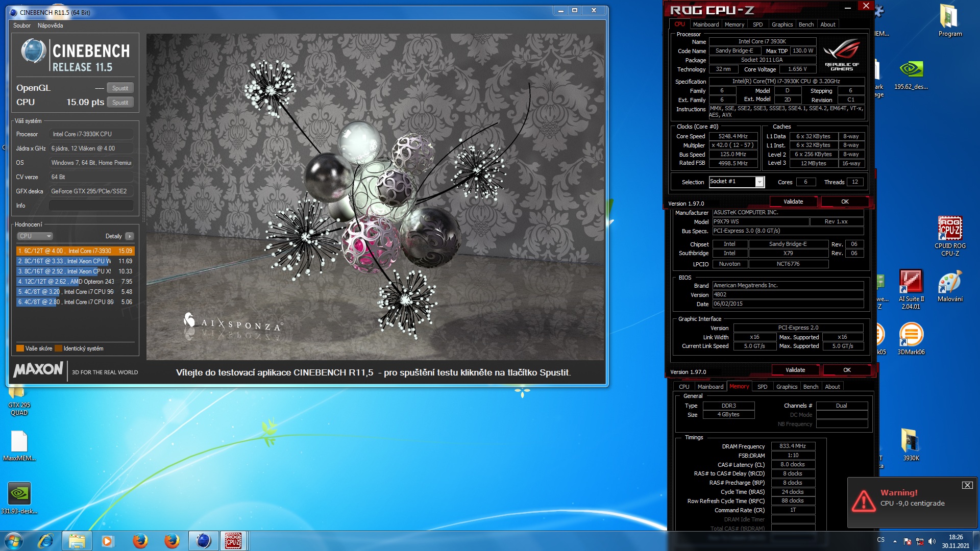The image size is (980, 551).
Task: Open the Program folder on desktop
Action: click(x=949, y=20)
